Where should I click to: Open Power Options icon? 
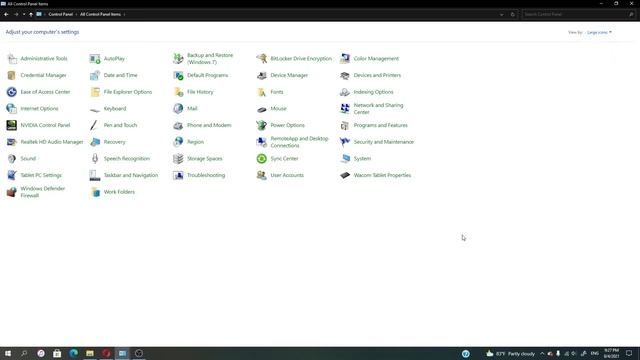point(262,125)
